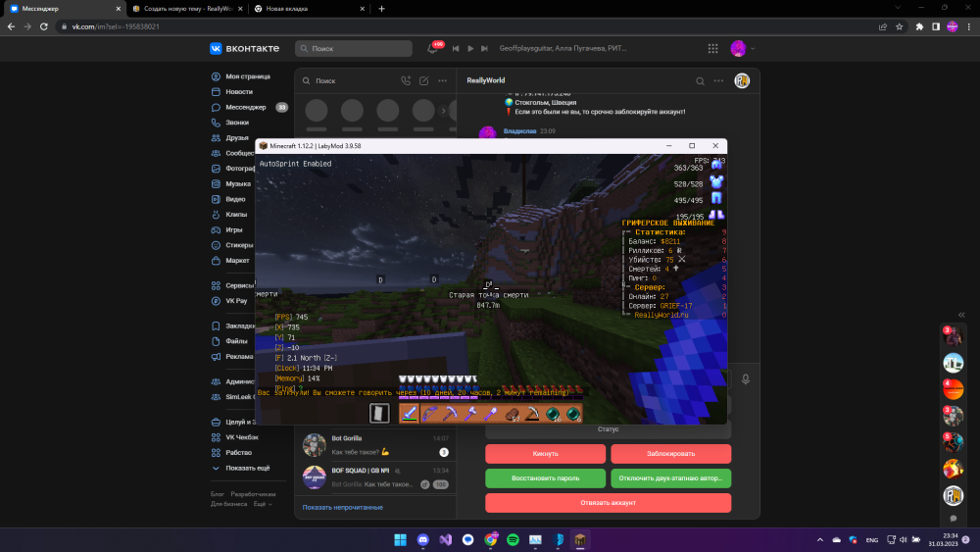The width and height of the screenshot is (980, 552).
Task: Open the RW avatar chat in right sidebar
Action: [x=954, y=496]
